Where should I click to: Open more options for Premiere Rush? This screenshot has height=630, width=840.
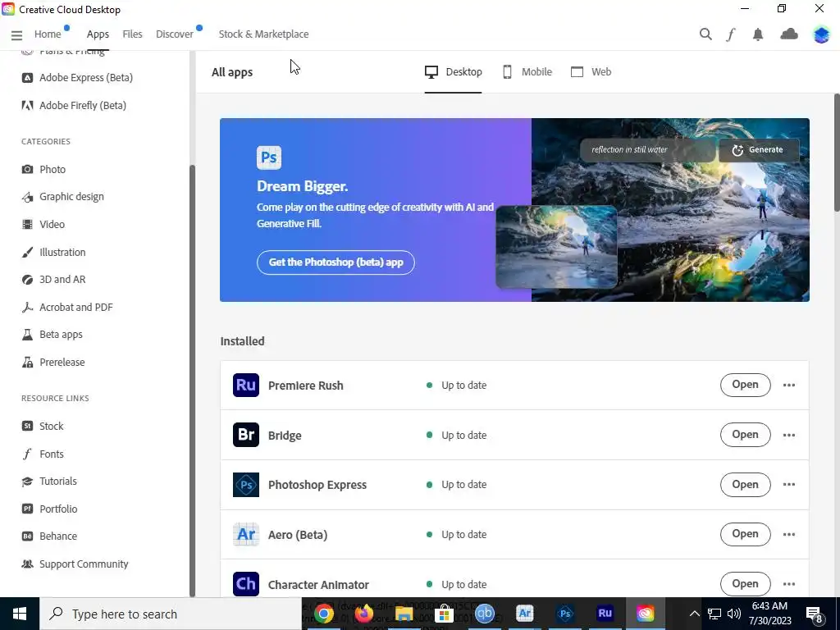click(x=788, y=386)
